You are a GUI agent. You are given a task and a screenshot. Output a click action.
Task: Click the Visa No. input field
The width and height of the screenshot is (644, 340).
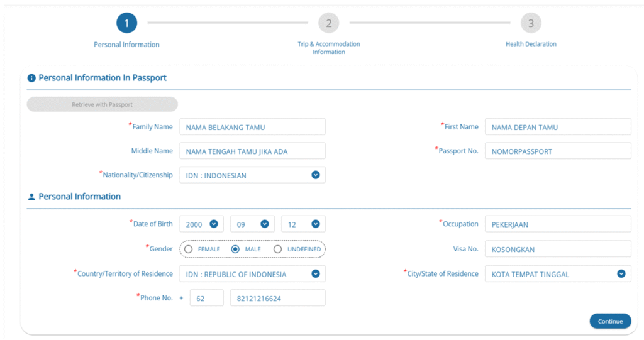[x=558, y=250]
